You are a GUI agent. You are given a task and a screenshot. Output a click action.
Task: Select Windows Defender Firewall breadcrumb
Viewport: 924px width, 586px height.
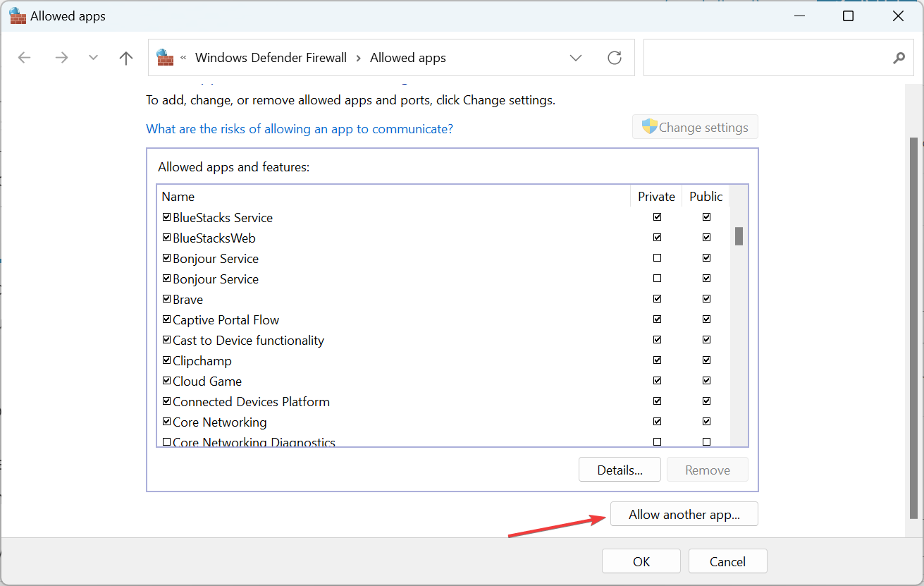(x=271, y=58)
